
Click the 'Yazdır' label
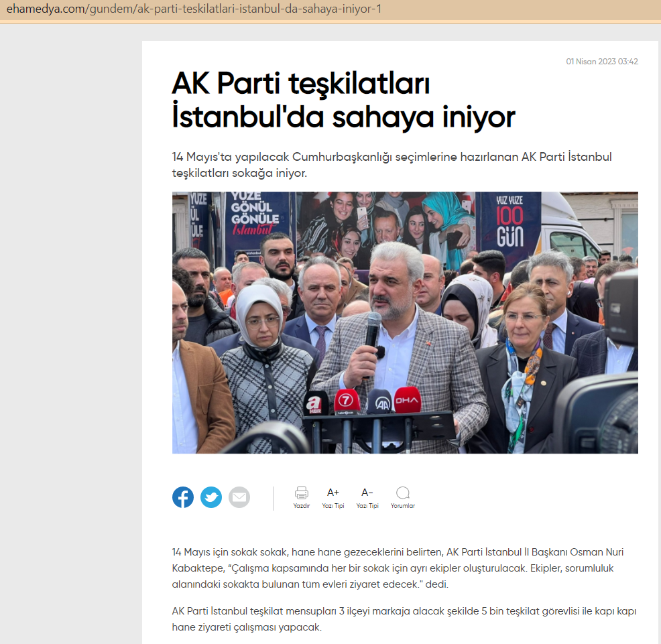pyautogui.click(x=302, y=506)
